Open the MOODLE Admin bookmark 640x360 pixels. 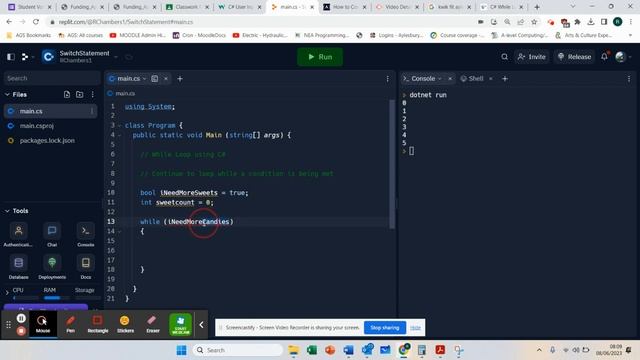pos(138,36)
